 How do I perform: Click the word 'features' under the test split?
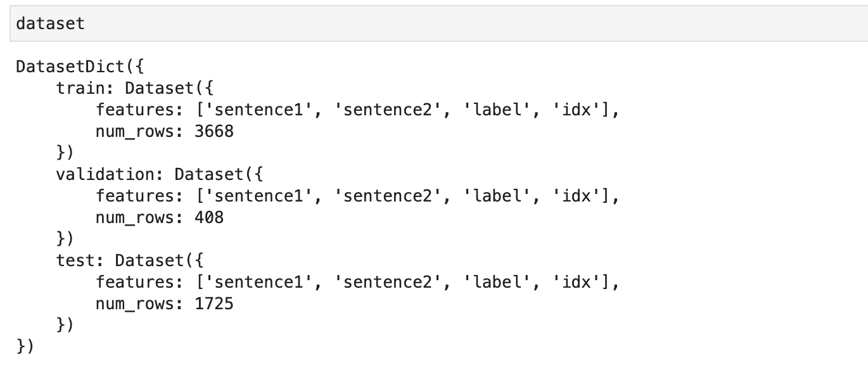pyautogui.click(x=135, y=282)
